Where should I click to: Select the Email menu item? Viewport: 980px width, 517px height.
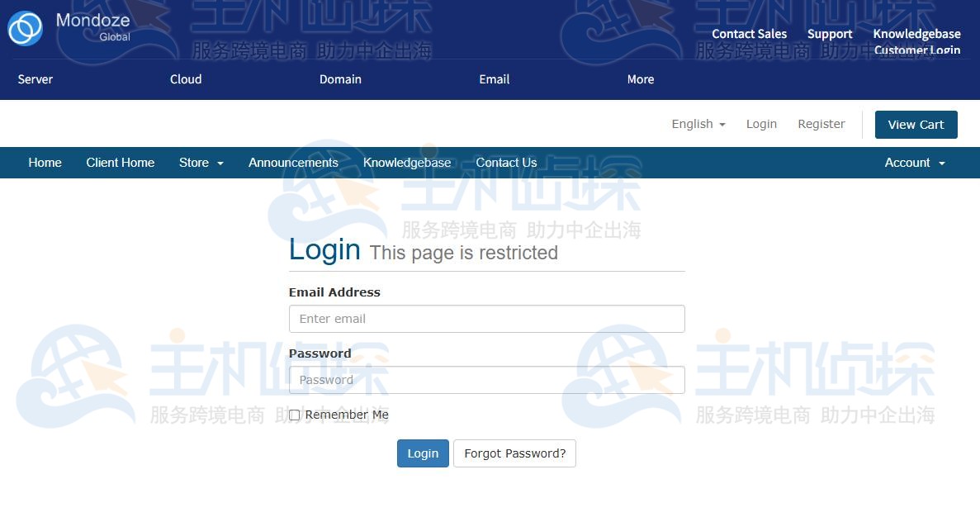click(x=494, y=79)
